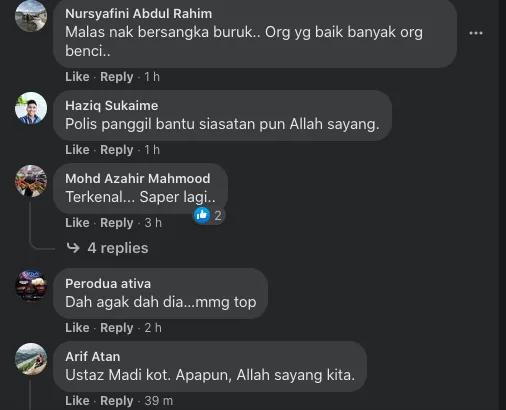Click the blue thumbs-up reaction icon
This screenshot has width=506, height=410.
point(202,215)
